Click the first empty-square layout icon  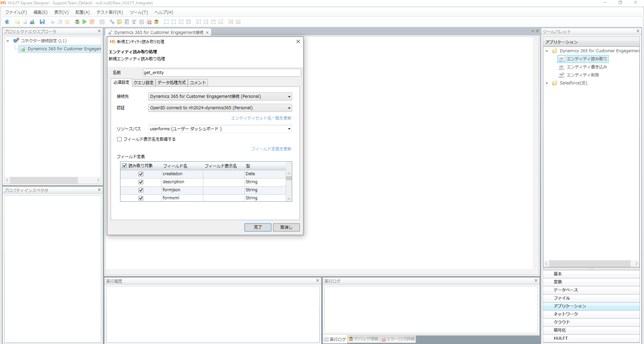coord(166,22)
